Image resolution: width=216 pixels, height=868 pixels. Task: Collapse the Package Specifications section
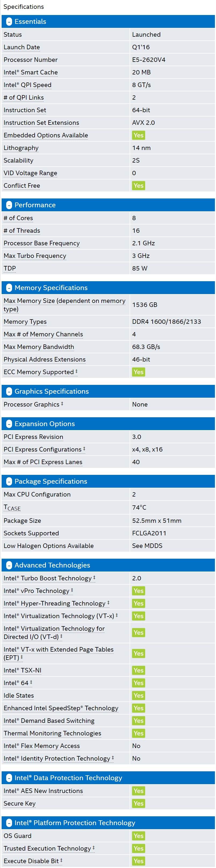(9, 482)
